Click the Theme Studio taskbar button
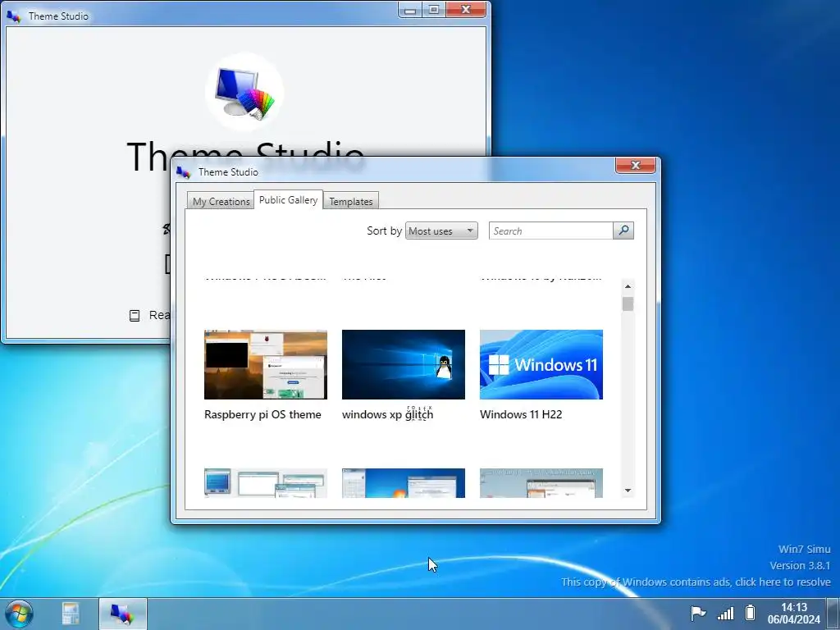Screen dimensions: 840x630 [x=123, y=614]
